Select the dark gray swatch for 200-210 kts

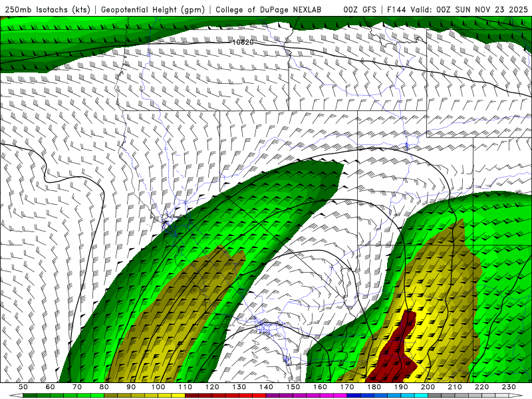click(x=435, y=396)
